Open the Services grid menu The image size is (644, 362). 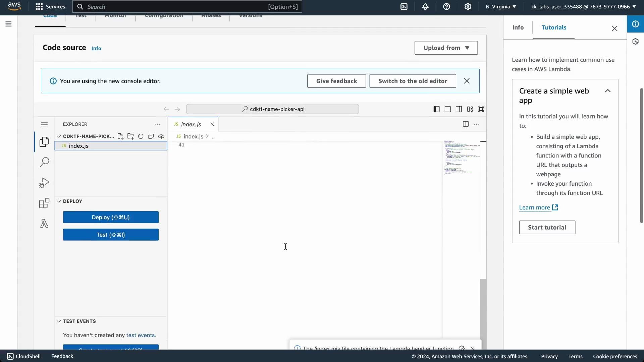50,7
